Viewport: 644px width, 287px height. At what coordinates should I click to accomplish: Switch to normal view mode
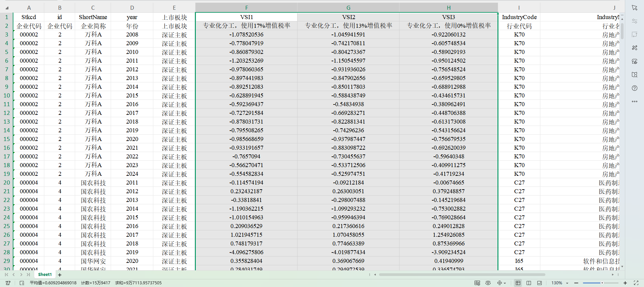coord(518,283)
